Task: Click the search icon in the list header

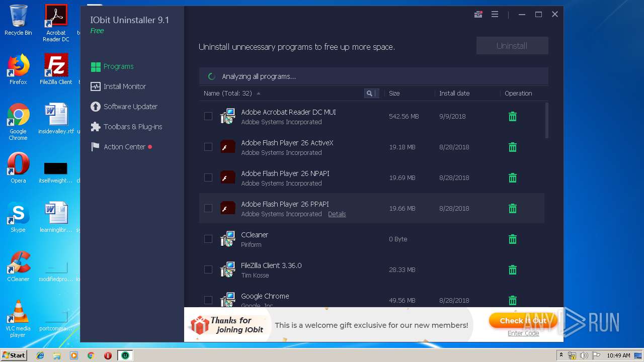Action: click(370, 94)
